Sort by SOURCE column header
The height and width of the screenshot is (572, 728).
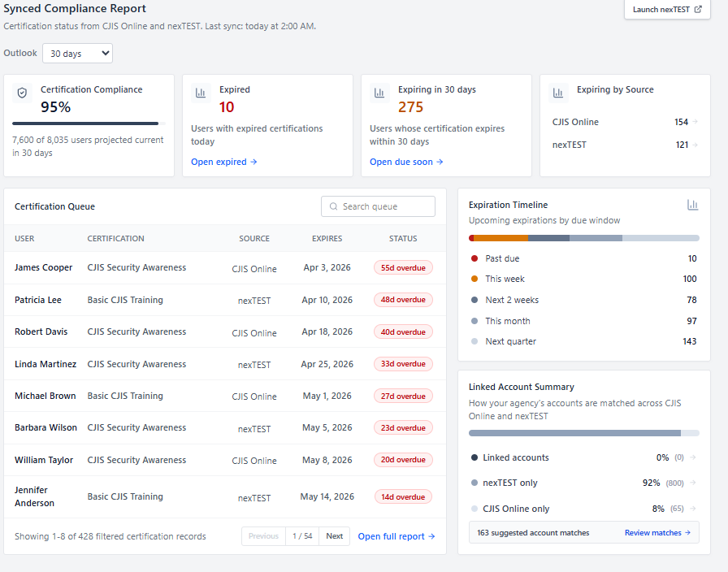coord(254,238)
